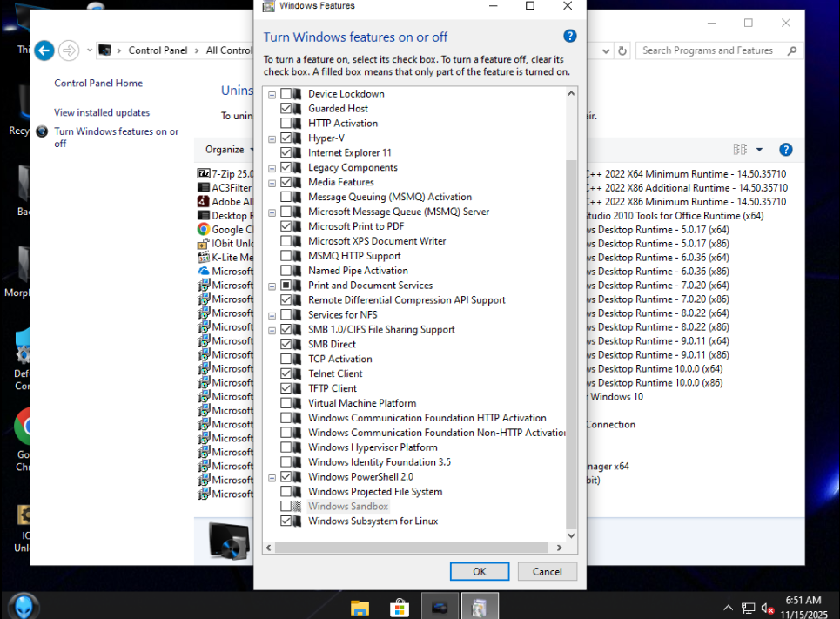Click the back arrow in Control Panel
This screenshot has width=840, height=619.
[x=44, y=50]
